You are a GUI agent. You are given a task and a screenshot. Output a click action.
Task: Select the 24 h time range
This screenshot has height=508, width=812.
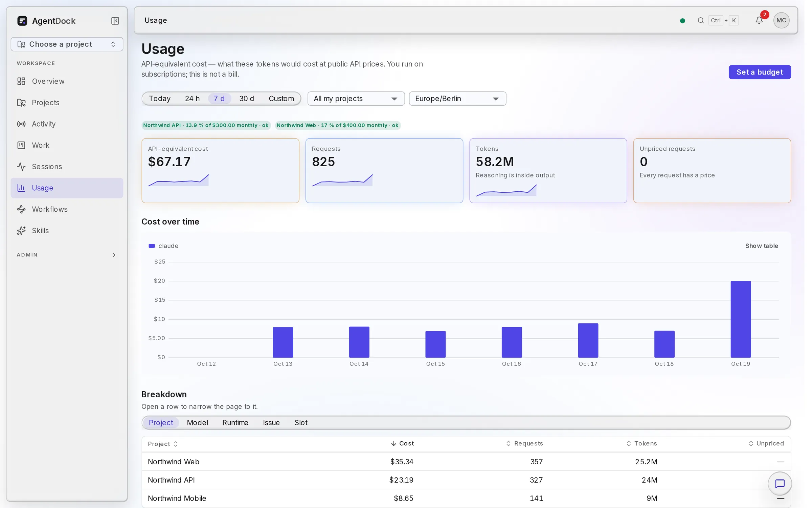192,99
